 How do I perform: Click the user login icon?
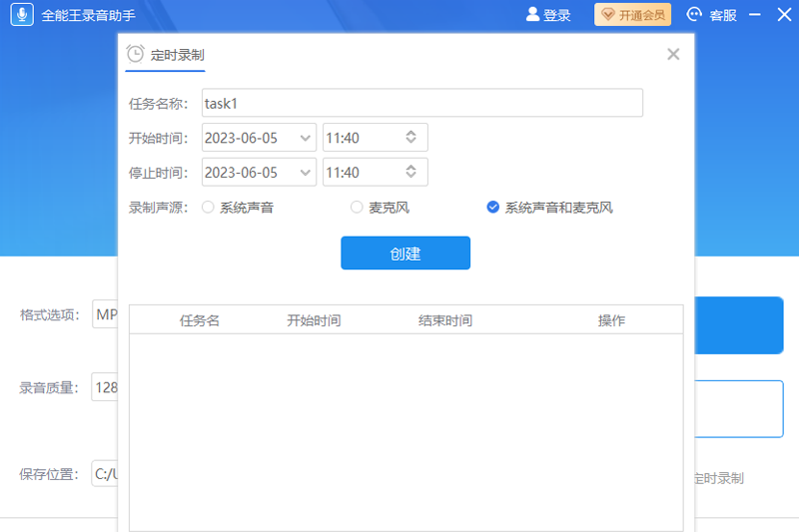tap(532, 15)
